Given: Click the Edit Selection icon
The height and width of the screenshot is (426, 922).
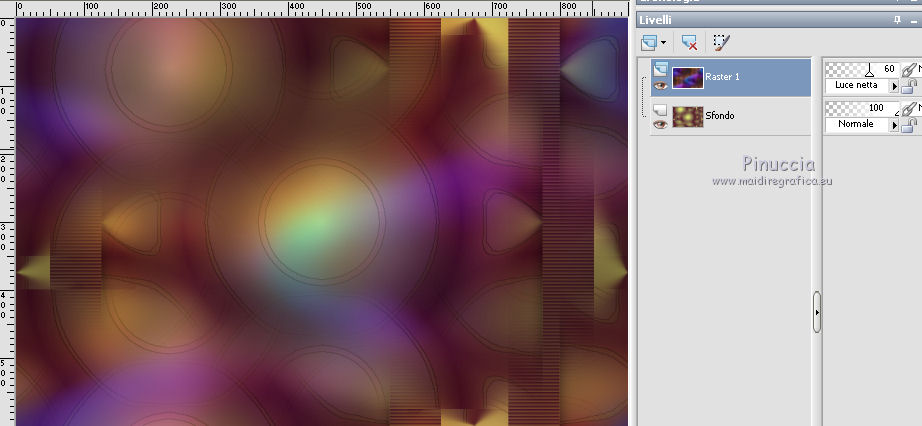Looking at the screenshot, I should coord(721,42).
